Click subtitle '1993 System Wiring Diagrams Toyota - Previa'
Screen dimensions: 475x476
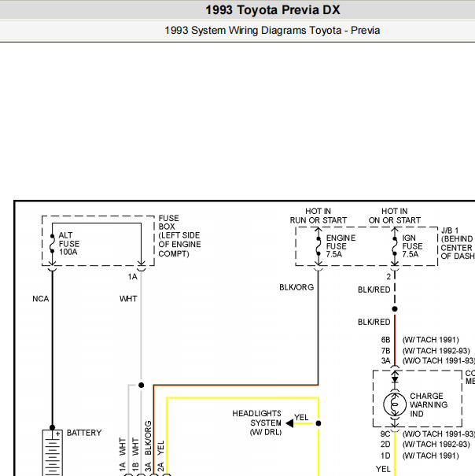pyautogui.click(x=272, y=31)
